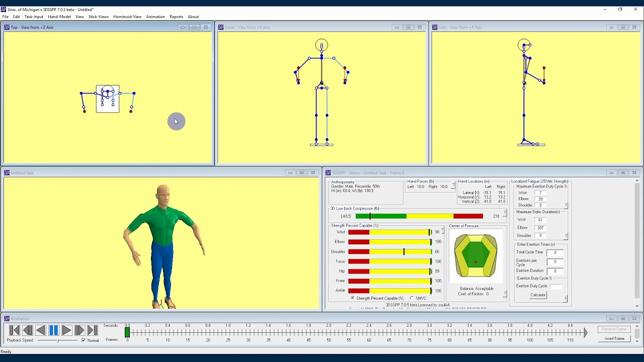Viewport: 644px width, 362px height.
Task: Open the Task-Input menu
Action: click(34, 17)
